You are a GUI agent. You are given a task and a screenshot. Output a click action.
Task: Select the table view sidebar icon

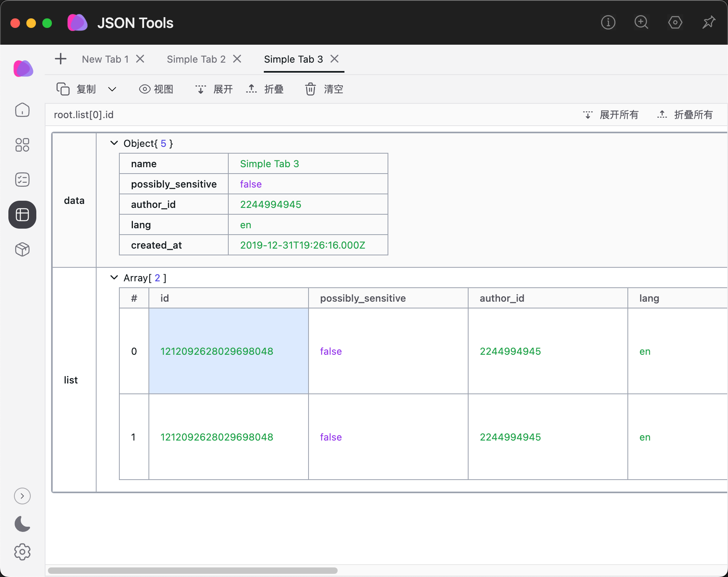22,215
